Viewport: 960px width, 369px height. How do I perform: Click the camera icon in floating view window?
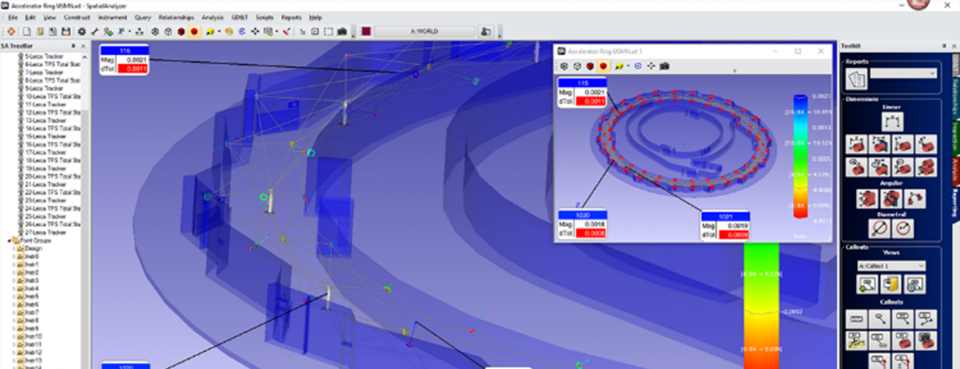tap(664, 65)
